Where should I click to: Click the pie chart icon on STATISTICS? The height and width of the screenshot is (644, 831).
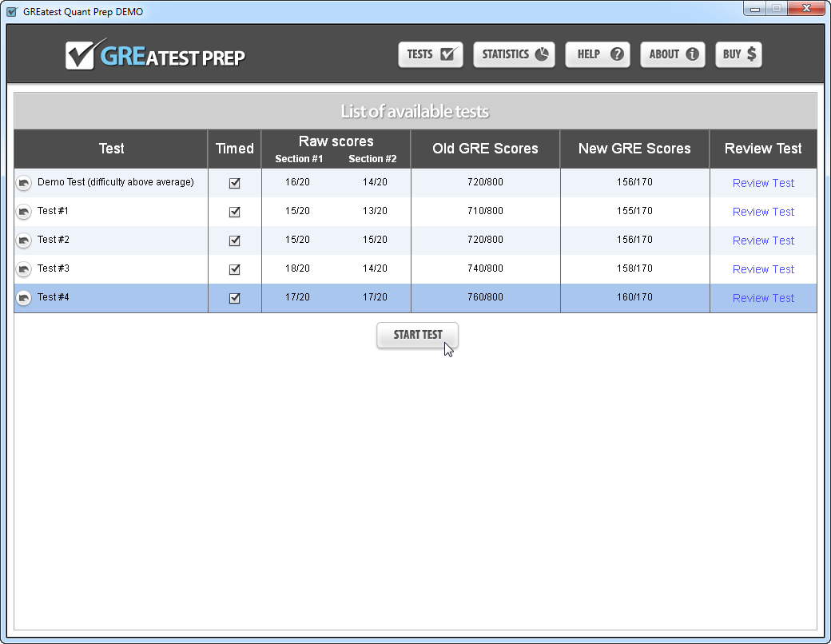543,54
